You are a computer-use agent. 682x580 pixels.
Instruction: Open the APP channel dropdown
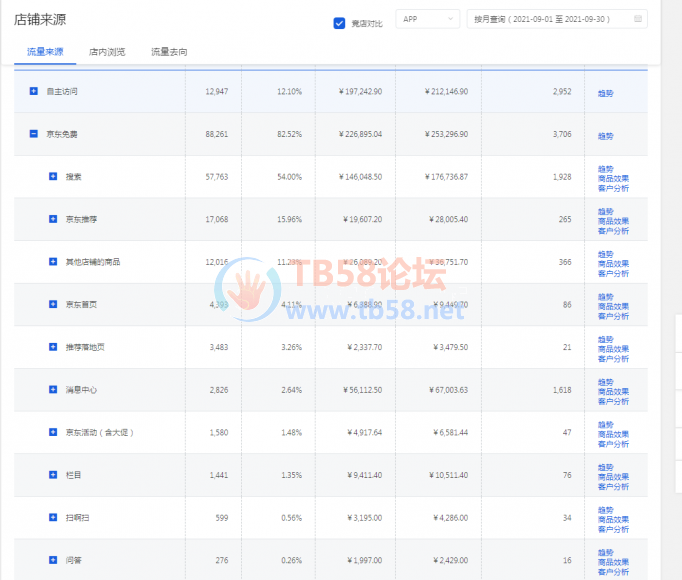(x=428, y=19)
